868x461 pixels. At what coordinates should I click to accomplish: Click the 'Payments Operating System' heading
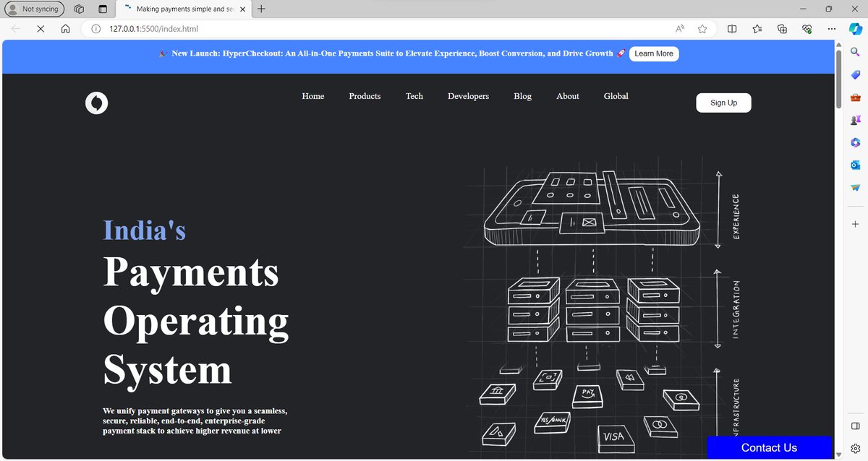click(196, 321)
